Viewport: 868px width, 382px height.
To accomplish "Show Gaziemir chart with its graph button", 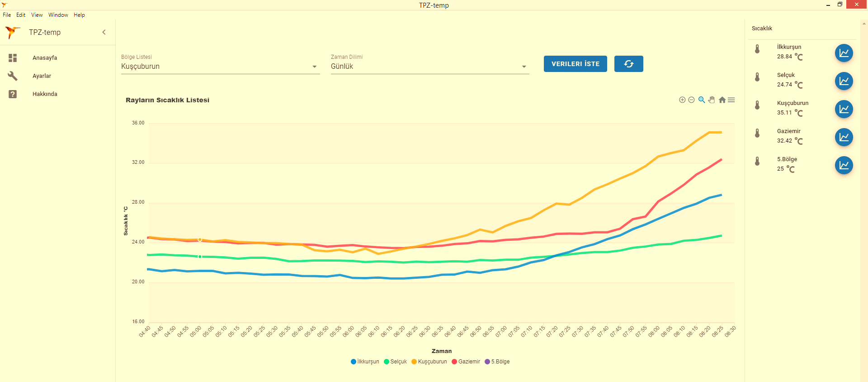I will click(844, 137).
